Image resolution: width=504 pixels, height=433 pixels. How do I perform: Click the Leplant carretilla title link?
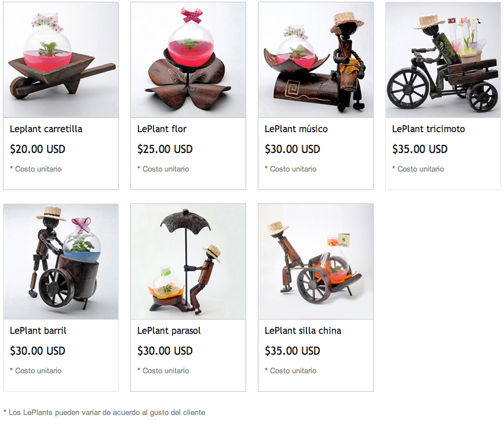click(46, 129)
